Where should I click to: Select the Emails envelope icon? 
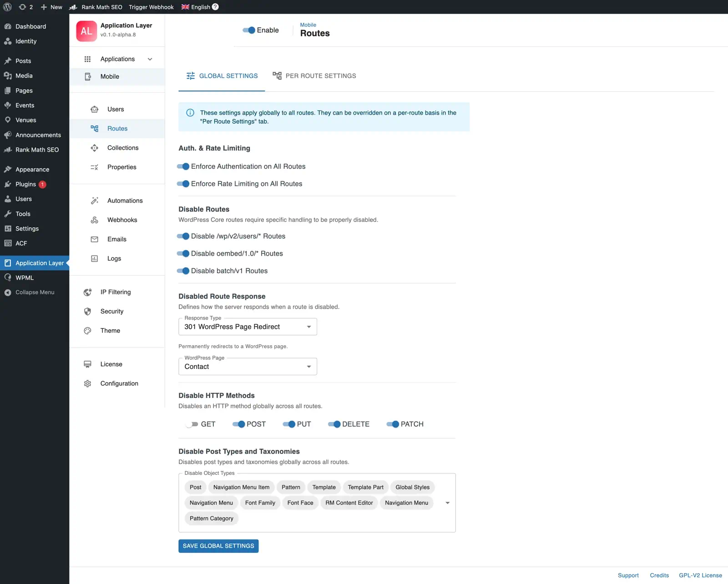pyautogui.click(x=94, y=239)
